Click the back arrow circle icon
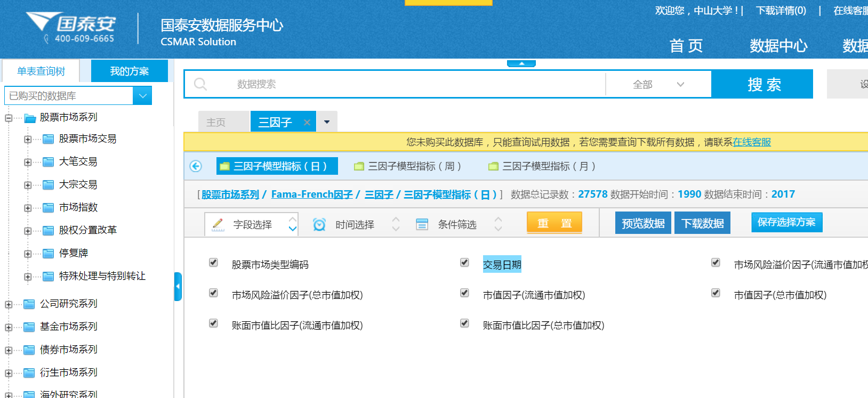This screenshot has height=398, width=868. click(196, 166)
